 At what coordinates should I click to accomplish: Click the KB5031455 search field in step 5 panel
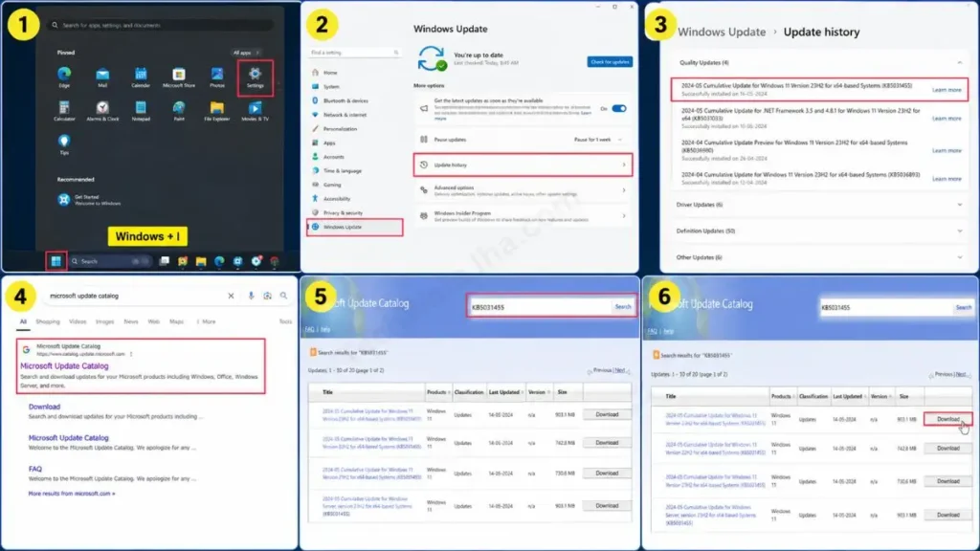click(x=540, y=307)
